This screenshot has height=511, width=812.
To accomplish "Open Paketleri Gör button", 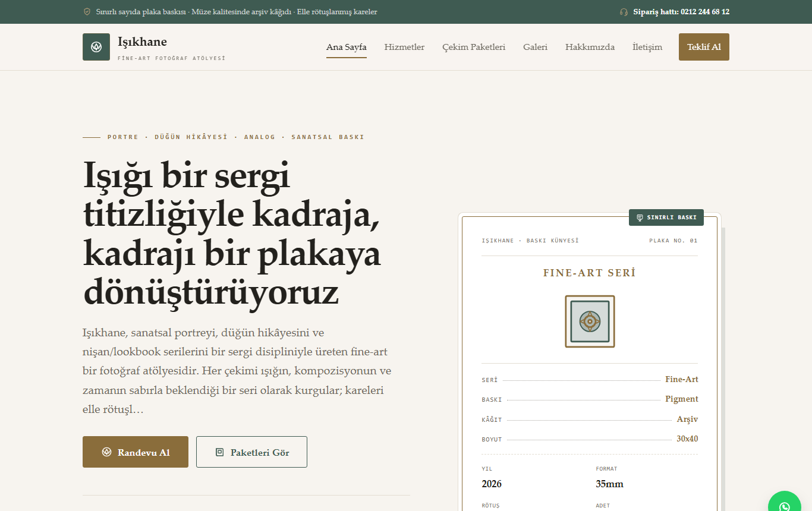I will click(251, 452).
